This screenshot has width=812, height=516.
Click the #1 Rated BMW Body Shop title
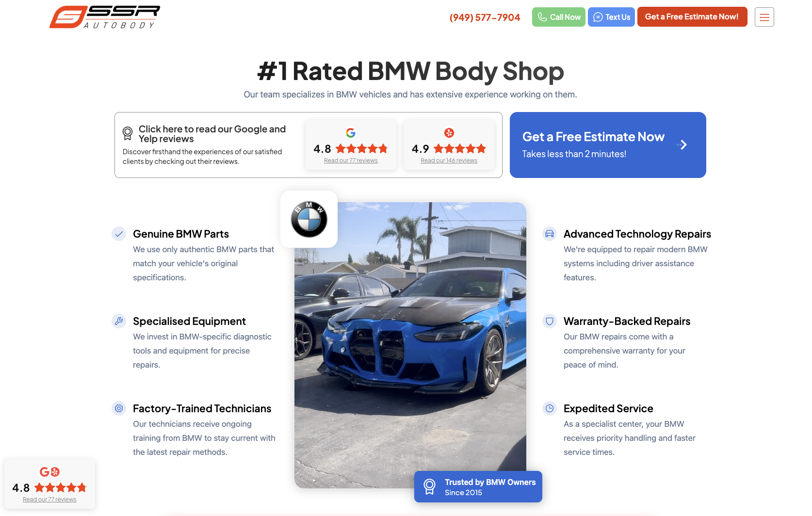click(410, 71)
